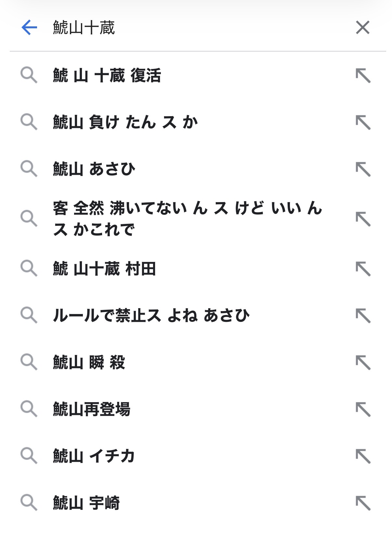Insert 復活 suggestion using its arrow icon

click(363, 75)
